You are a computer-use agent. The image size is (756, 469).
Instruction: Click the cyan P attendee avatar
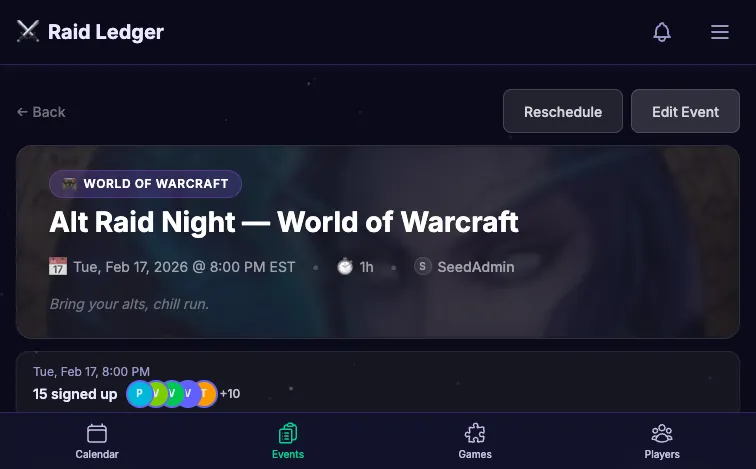click(x=139, y=393)
